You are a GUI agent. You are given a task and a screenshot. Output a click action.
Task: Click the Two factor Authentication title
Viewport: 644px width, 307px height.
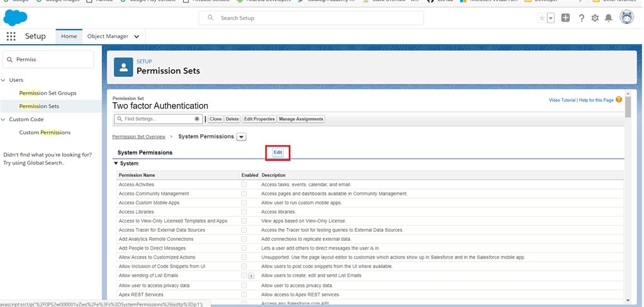[160, 106]
